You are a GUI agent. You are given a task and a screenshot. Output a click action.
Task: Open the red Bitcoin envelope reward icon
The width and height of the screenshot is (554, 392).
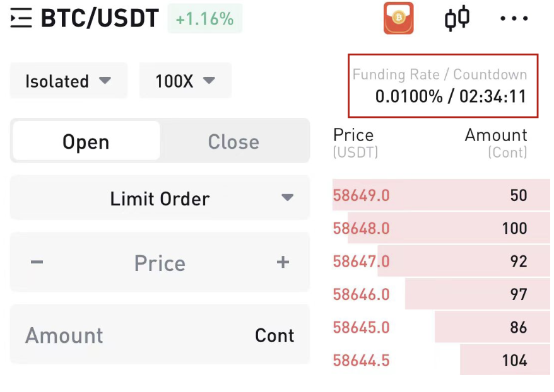(x=399, y=18)
